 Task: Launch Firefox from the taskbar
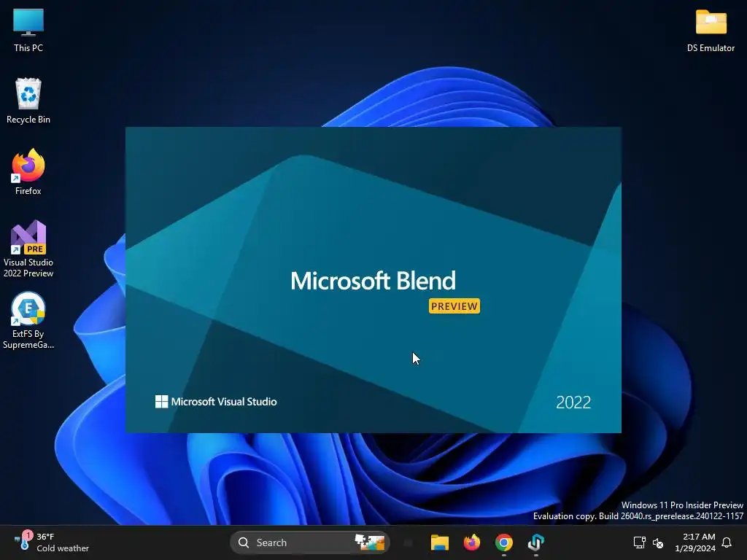pos(472,542)
